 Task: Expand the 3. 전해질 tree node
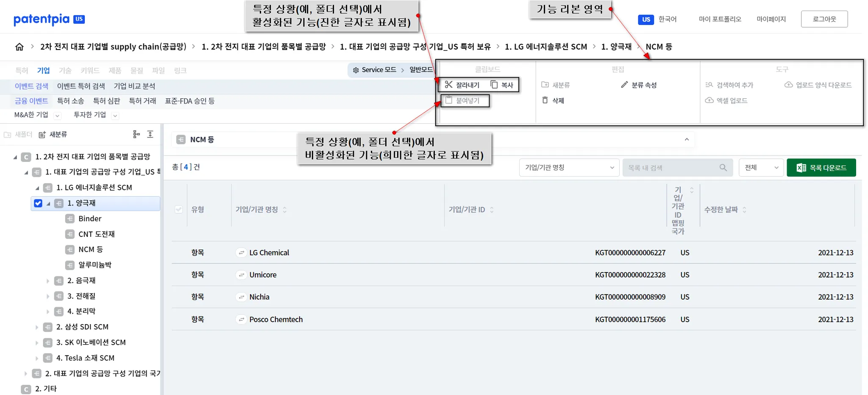pyautogui.click(x=48, y=296)
